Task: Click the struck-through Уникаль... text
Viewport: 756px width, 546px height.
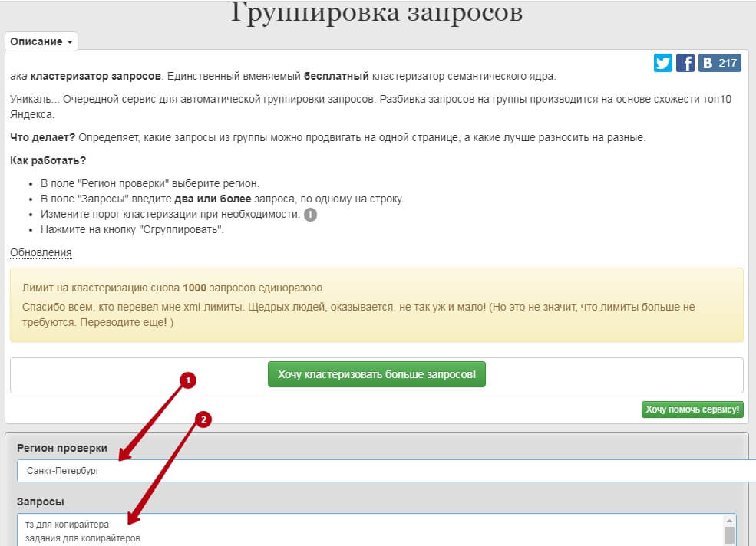Action: tap(35, 99)
